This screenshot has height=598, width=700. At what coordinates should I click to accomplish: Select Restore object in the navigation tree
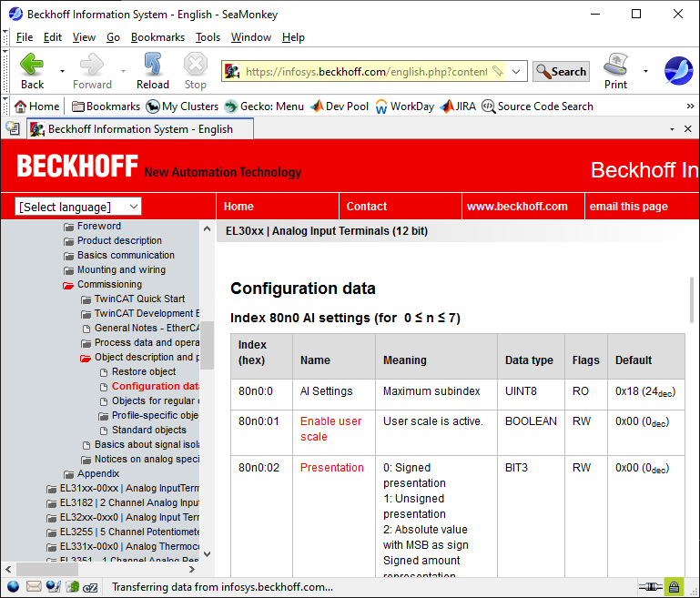[144, 371]
